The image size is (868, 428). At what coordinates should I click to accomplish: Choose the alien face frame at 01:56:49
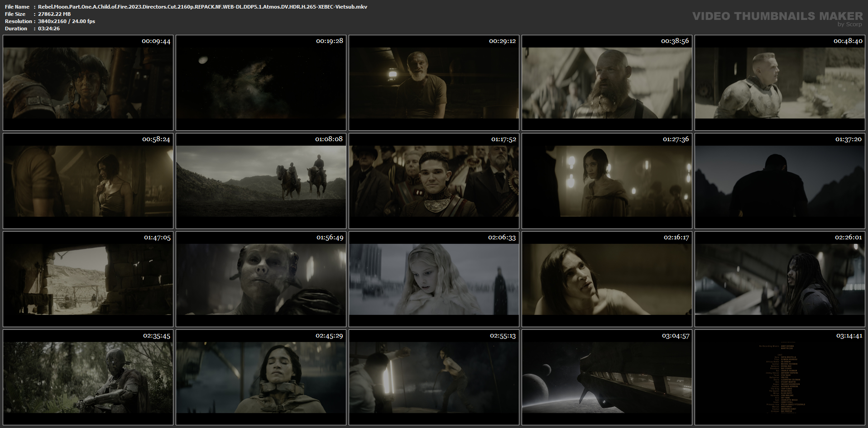point(261,279)
